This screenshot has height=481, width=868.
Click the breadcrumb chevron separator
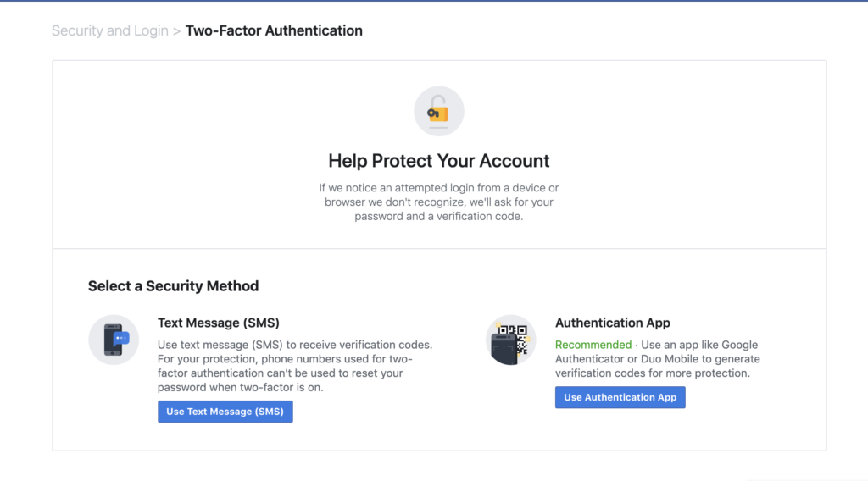[176, 31]
